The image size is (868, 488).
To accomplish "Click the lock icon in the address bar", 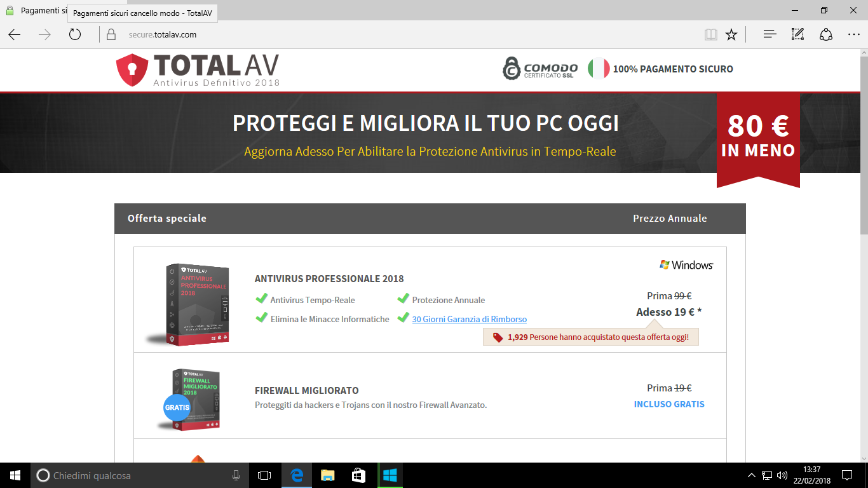I will pyautogui.click(x=111, y=35).
